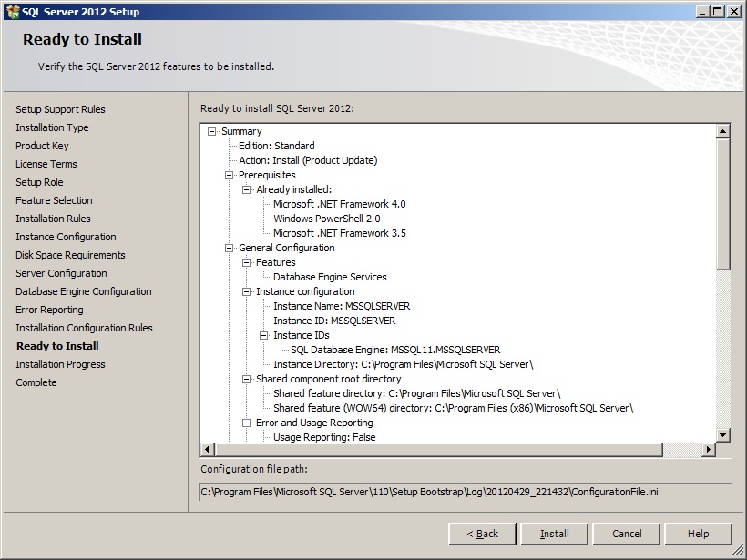Collapse the Summary tree node
The width and height of the screenshot is (747, 560).
(212, 131)
